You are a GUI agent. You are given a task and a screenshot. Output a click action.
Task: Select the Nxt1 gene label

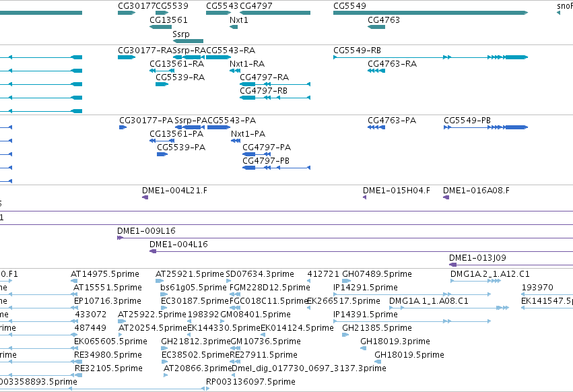[x=239, y=20]
